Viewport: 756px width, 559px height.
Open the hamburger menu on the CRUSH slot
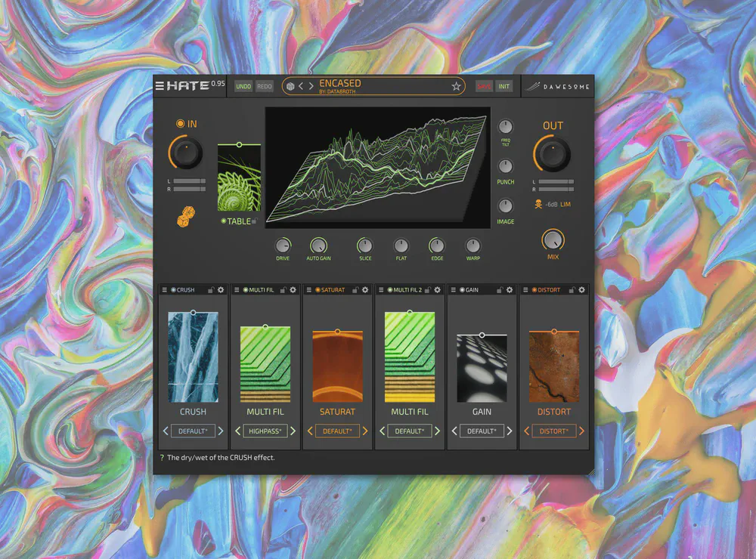pyautogui.click(x=163, y=289)
